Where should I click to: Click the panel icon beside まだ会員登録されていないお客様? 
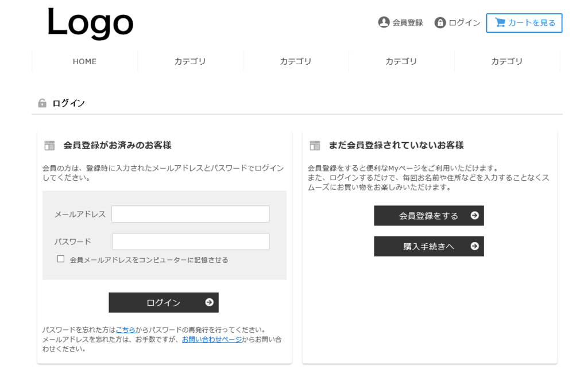coord(315,145)
